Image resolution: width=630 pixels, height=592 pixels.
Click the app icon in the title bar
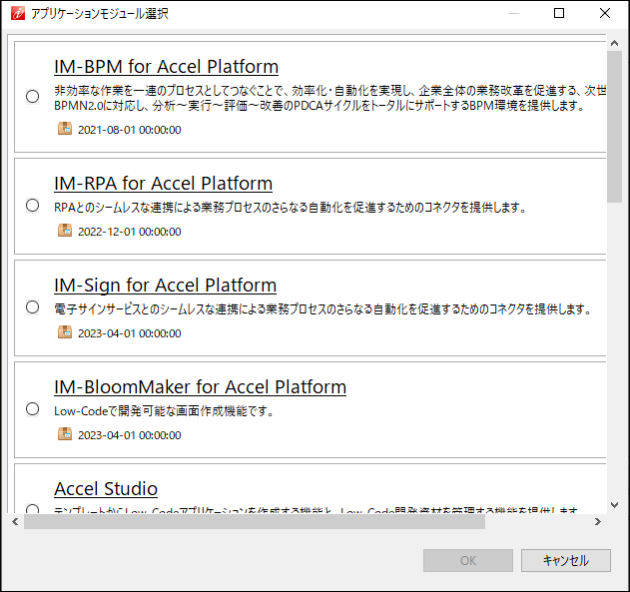pos(16,14)
